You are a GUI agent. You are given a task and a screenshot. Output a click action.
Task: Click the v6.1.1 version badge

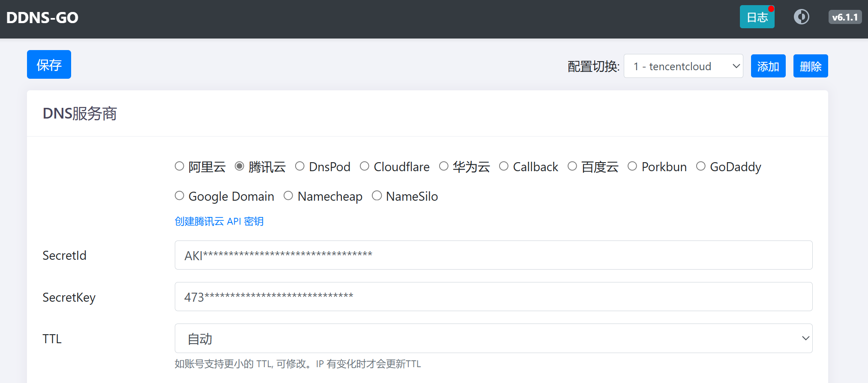[x=845, y=17]
